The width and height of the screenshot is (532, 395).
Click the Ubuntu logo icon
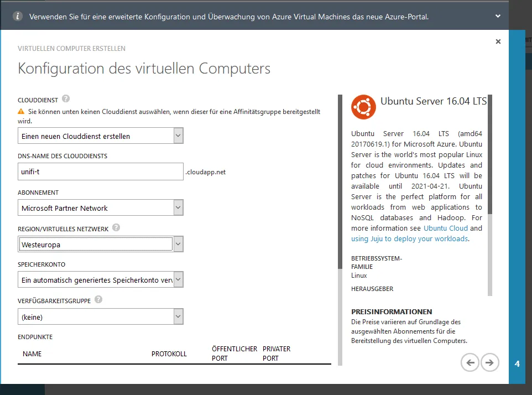click(363, 107)
